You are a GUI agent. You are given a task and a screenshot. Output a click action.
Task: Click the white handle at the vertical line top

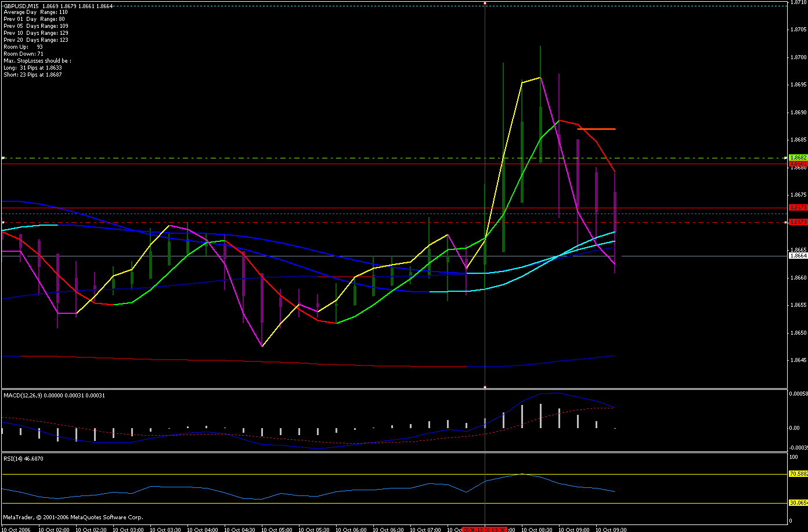(x=485, y=3)
